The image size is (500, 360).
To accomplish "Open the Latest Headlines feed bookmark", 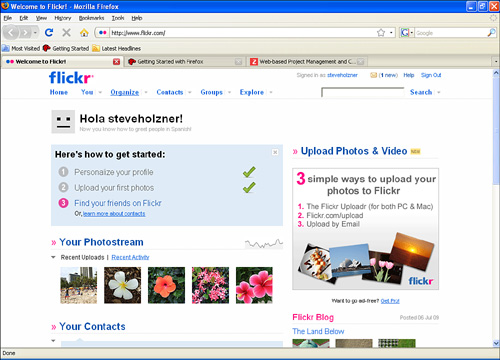I will pos(117,48).
